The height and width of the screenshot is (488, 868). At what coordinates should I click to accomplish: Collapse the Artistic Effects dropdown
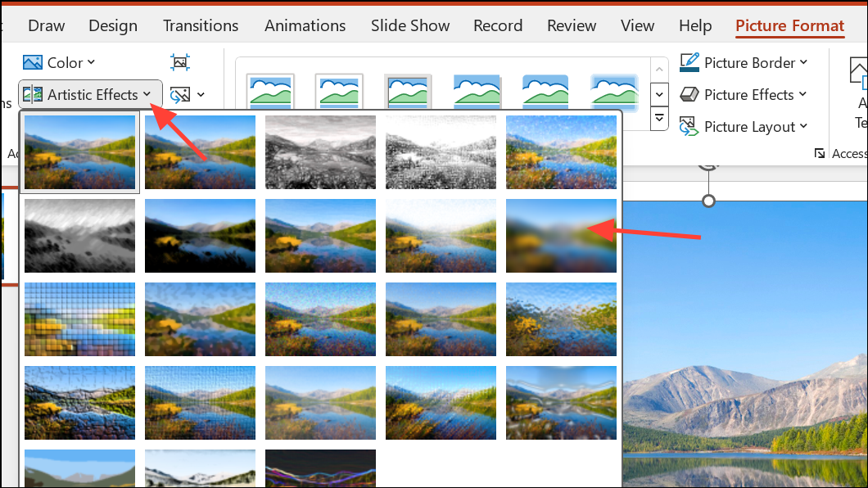point(91,95)
